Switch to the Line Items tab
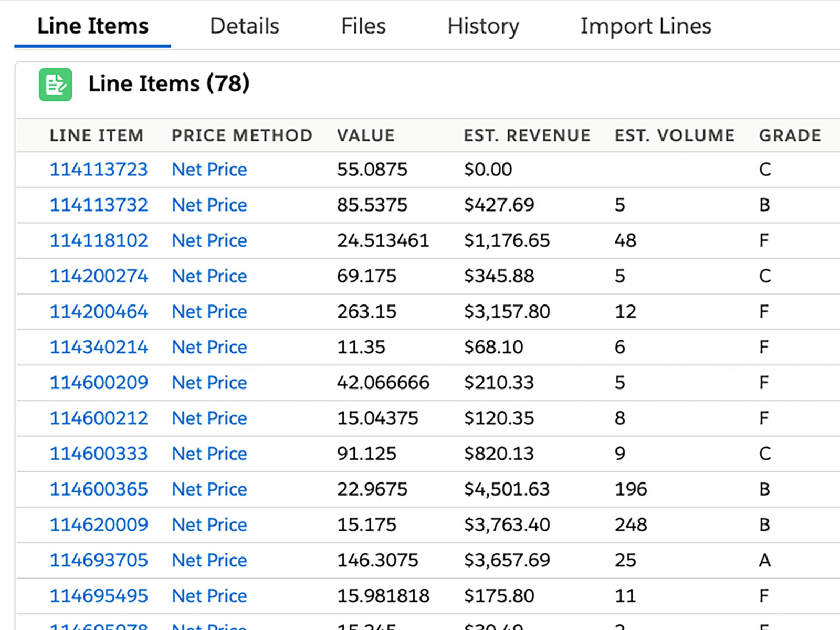The height and width of the screenshot is (630, 840). point(93,26)
